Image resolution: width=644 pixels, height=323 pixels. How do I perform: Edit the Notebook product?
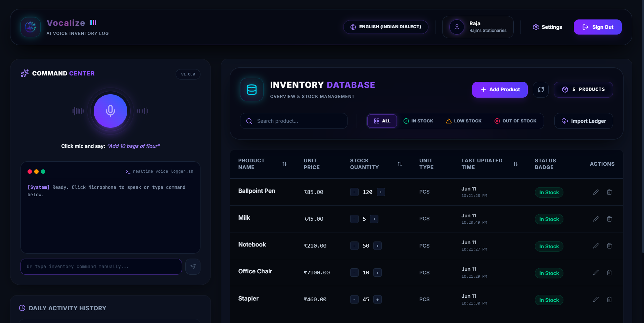[x=596, y=246]
